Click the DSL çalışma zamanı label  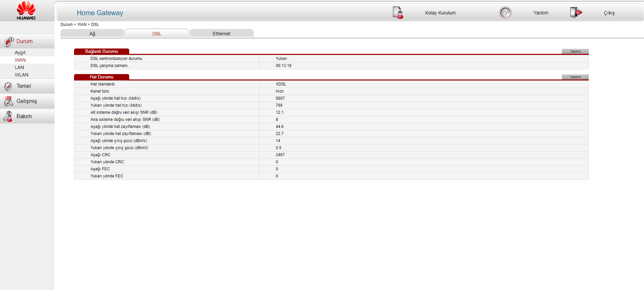109,66
